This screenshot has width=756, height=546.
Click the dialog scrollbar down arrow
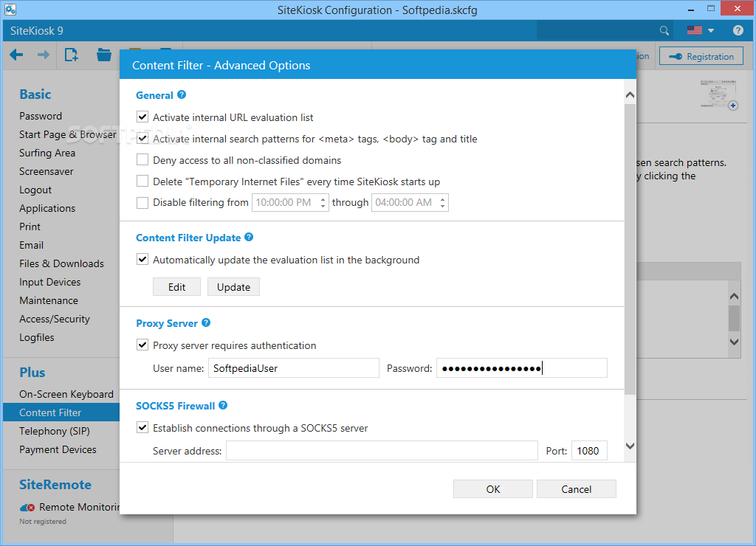tap(630, 446)
